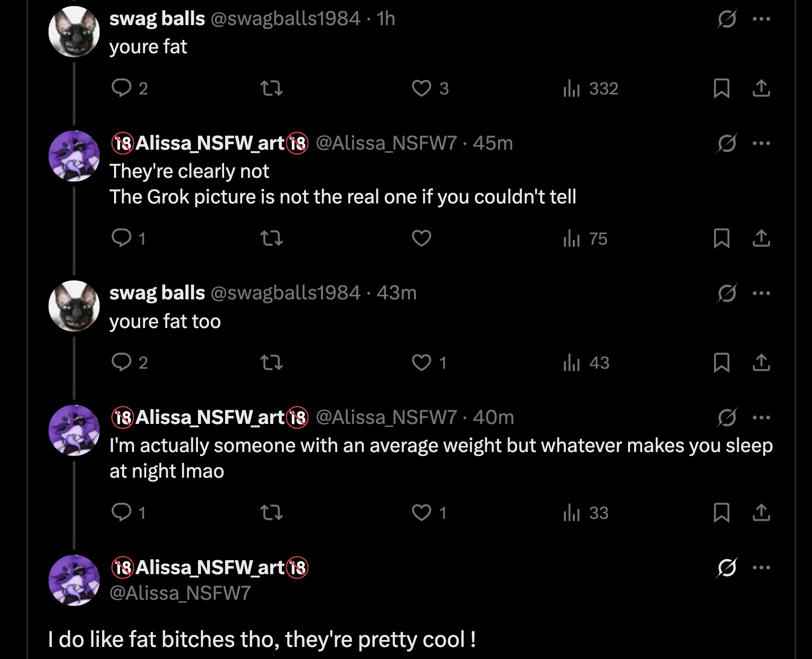This screenshot has height=659, width=812.
Task: Share the 'They're clearly not' post
Action: [761, 238]
